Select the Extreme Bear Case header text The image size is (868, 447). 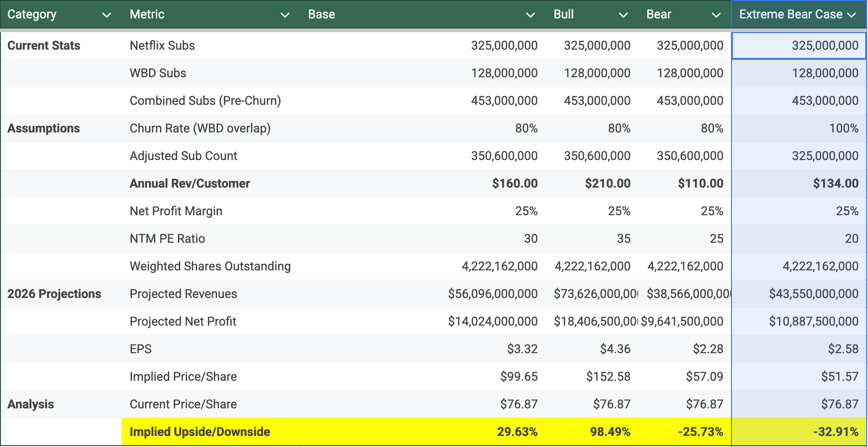click(791, 14)
